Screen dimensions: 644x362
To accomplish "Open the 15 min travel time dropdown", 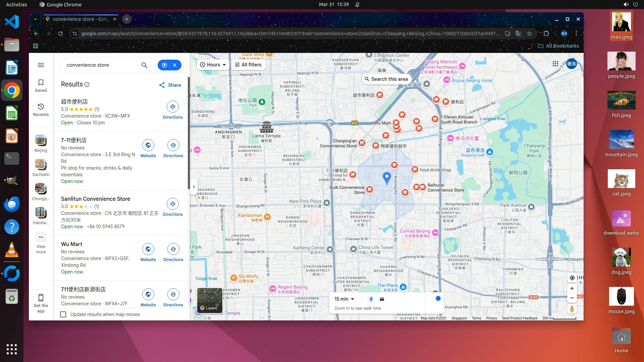I will 344,299.
